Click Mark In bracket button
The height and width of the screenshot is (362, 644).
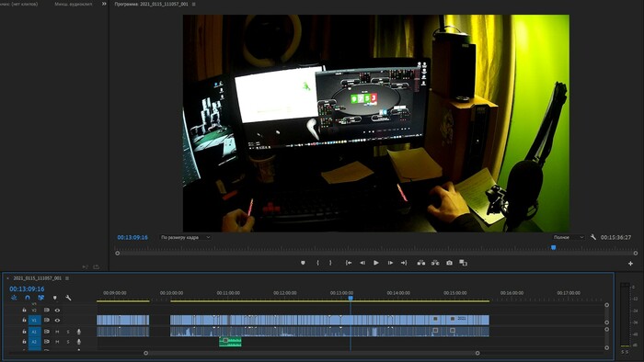317,263
